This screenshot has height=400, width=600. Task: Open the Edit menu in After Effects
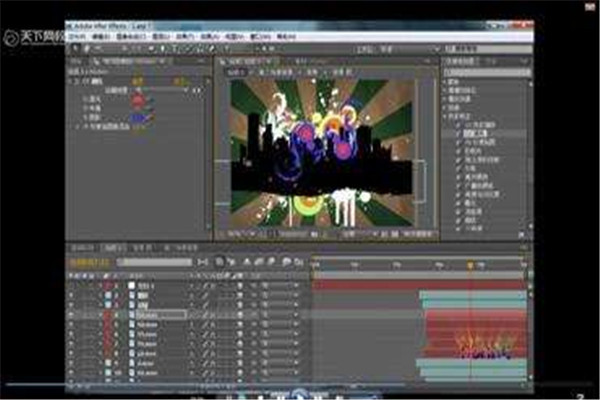click(101, 37)
